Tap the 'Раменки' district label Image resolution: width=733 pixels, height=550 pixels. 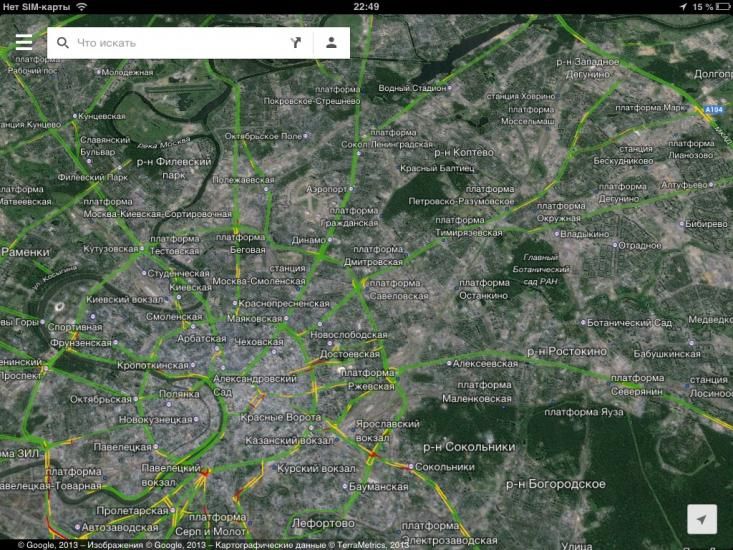(25, 252)
